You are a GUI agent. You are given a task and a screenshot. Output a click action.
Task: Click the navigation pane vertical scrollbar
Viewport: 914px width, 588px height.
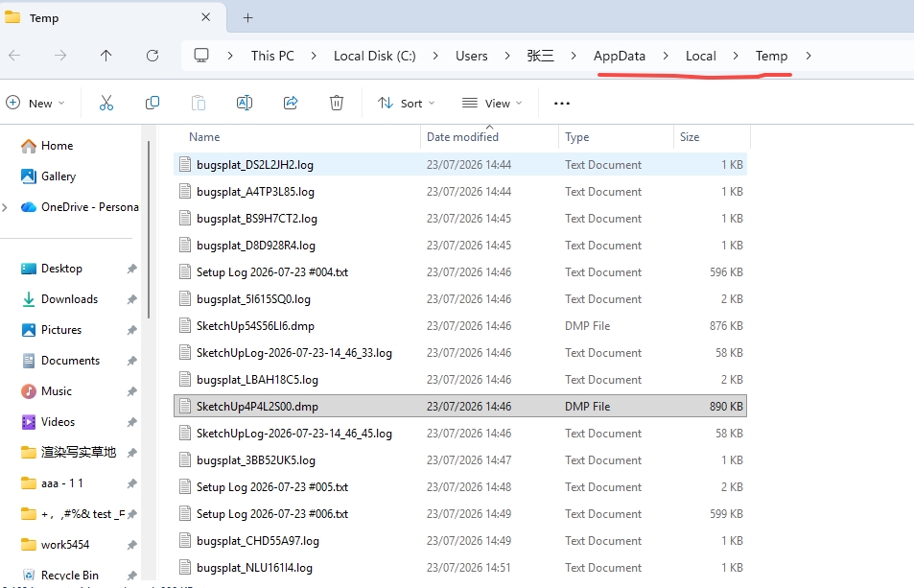click(x=149, y=230)
